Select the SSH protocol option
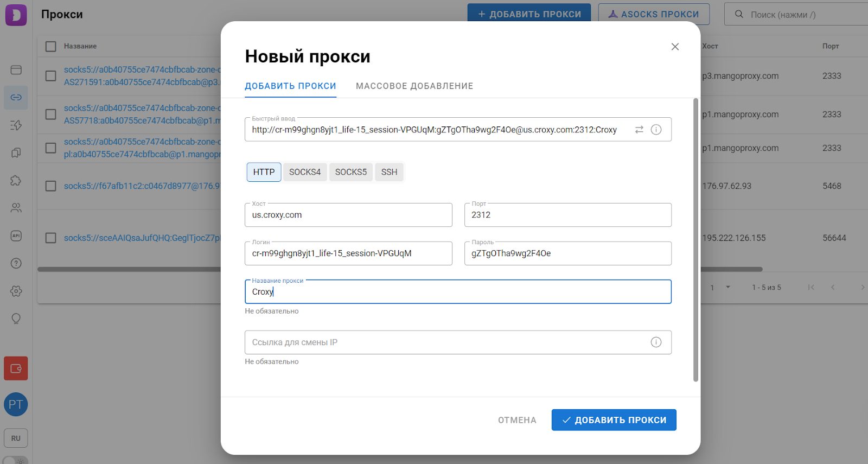 (389, 172)
